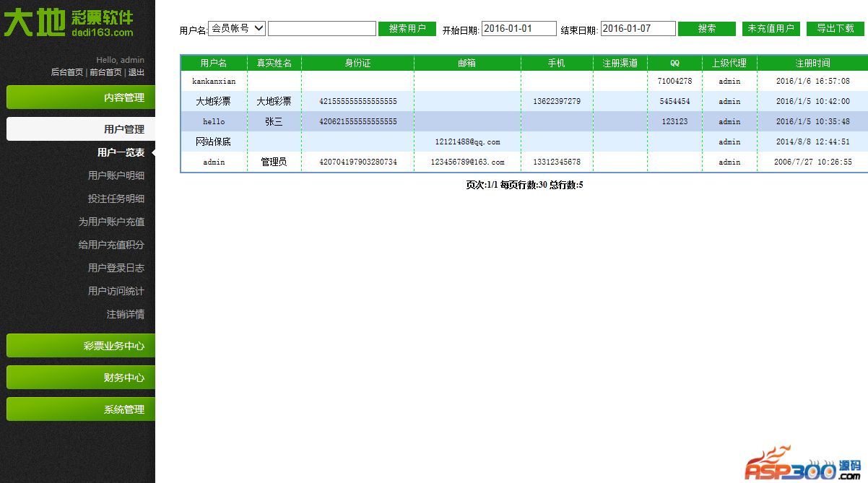
Task: Open 用户访问统计 in the sidebar
Action: [x=116, y=291]
